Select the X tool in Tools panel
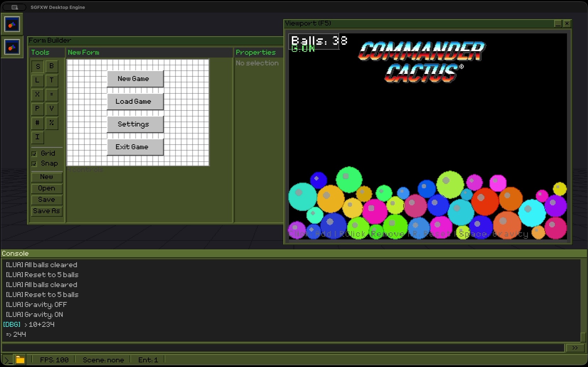Viewport: 588px width, 367px height. point(38,95)
